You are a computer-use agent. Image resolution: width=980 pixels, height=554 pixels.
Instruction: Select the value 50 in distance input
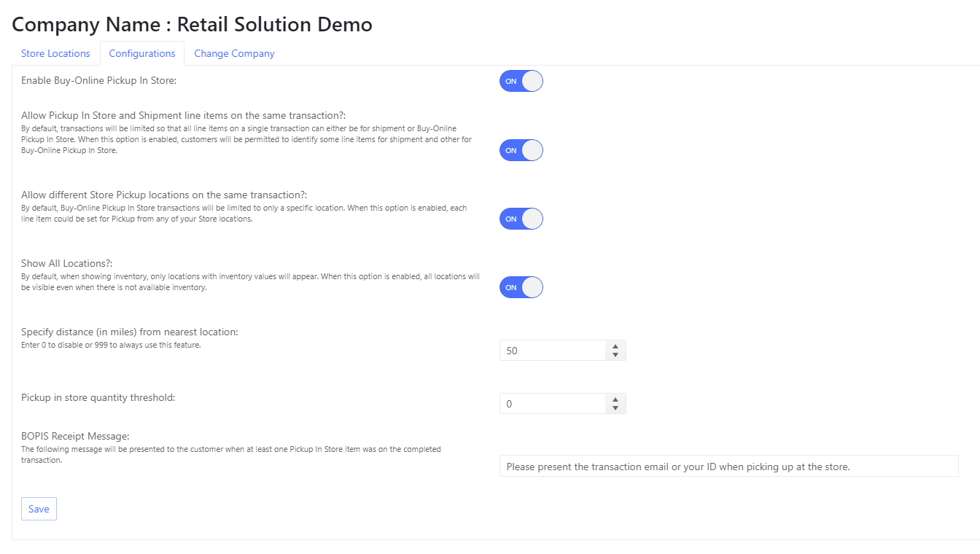click(x=512, y=350)
